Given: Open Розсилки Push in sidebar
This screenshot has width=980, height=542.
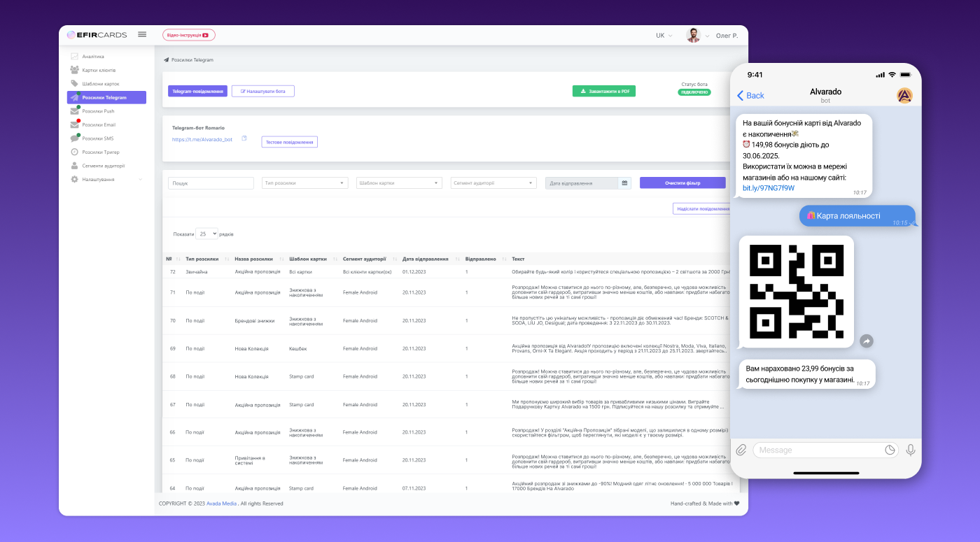Looking at the screenshot, I should click(x=98, y=111).
